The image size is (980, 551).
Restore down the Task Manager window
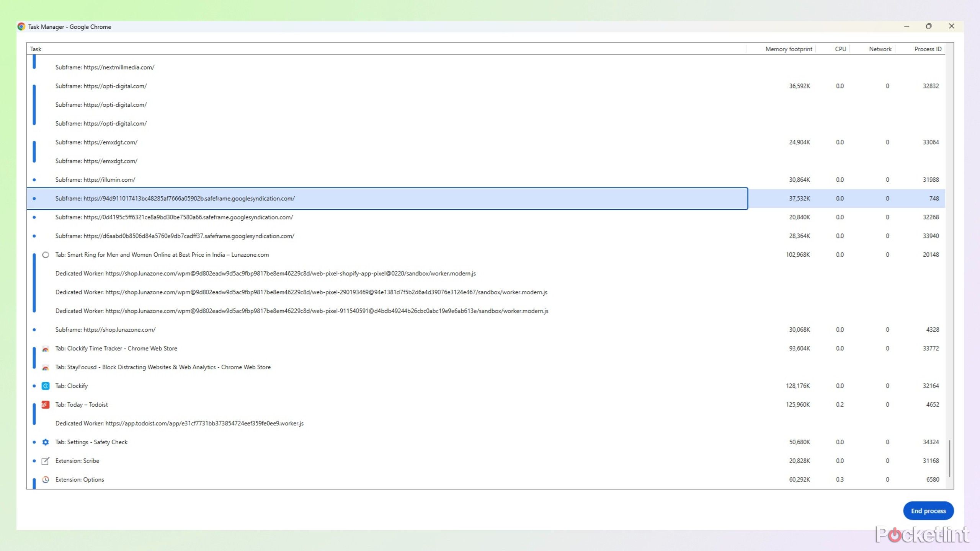(929, 26)
